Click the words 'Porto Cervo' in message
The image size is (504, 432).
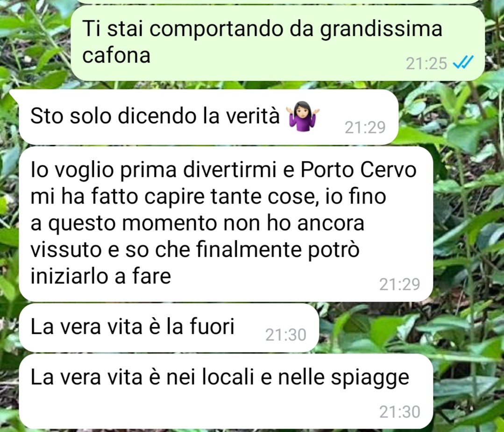(358, 170)
